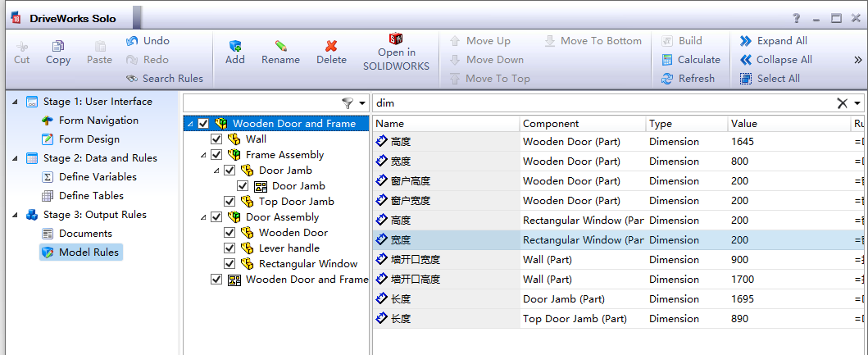Click Expand All
868x355 pixels.
774,41
